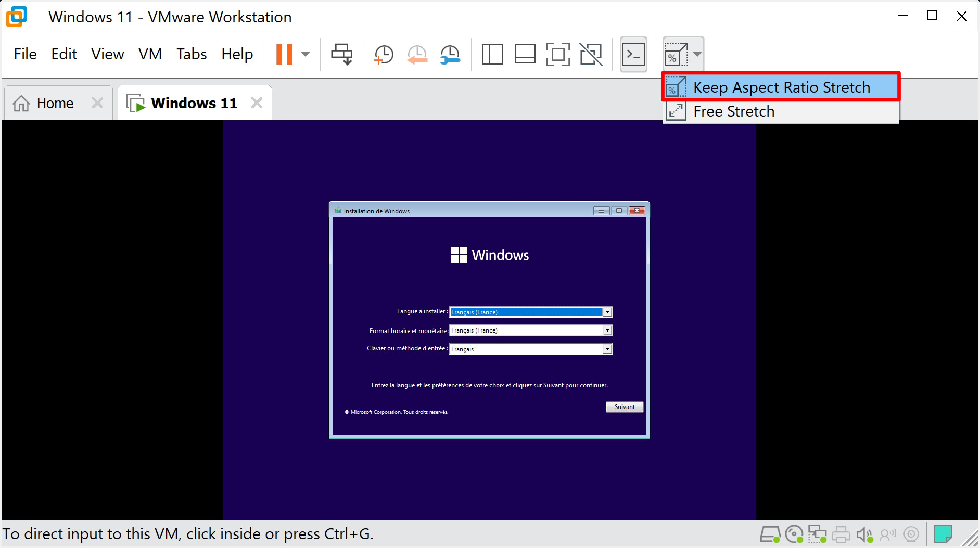Open the Help menu
980x548 pixels.
point(237,54)
